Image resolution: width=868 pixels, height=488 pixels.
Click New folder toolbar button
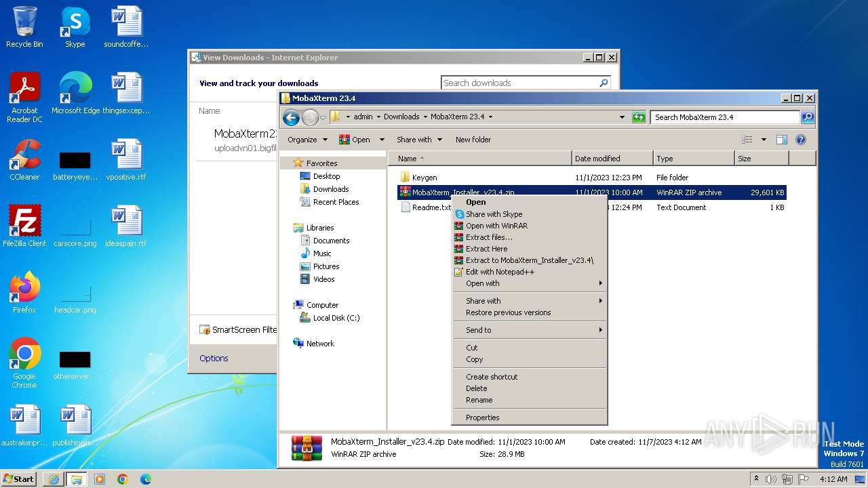(x=473, y=140)
